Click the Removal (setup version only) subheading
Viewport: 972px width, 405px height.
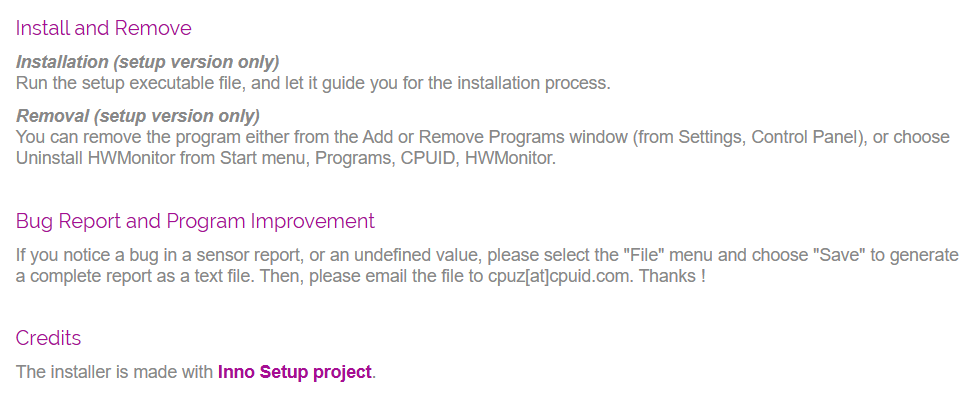[138, 116]
